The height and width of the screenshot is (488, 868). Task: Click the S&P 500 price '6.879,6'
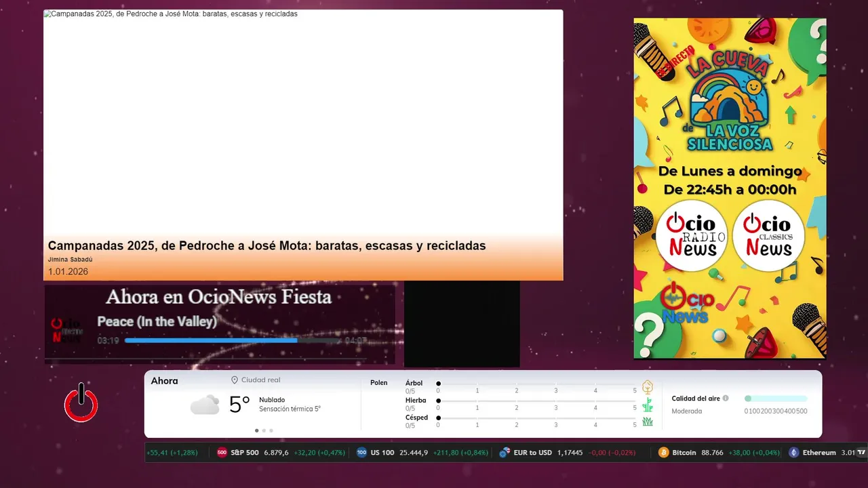276,453
